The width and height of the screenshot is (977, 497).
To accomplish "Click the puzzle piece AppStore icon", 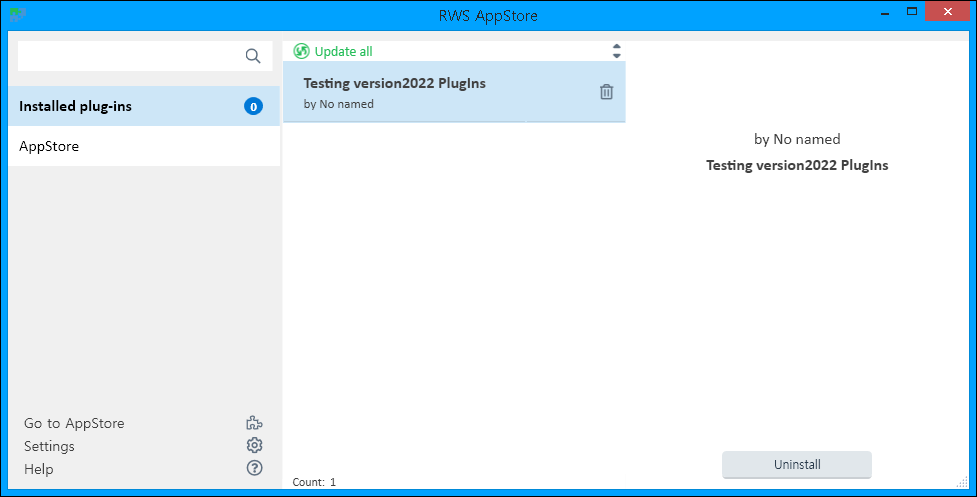I will click(x=254, y=424).
